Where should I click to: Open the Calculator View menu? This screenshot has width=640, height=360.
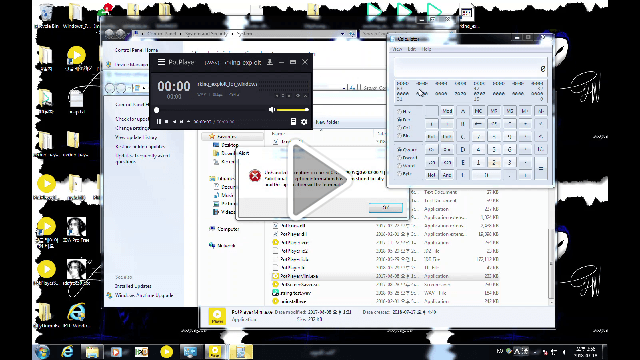397,49
